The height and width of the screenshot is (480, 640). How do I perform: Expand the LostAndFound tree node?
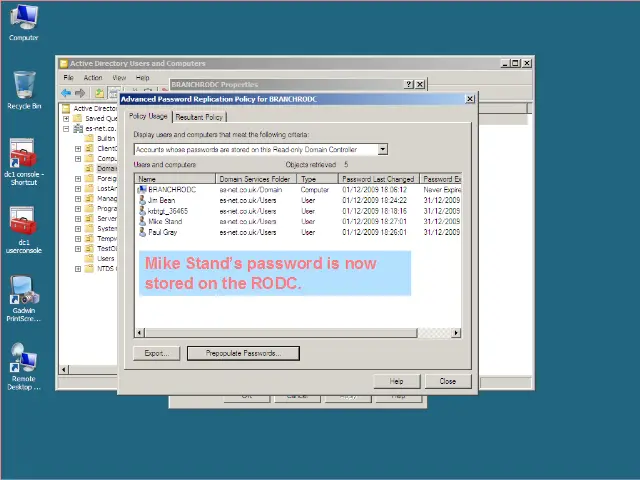click(x=78, y=189)
